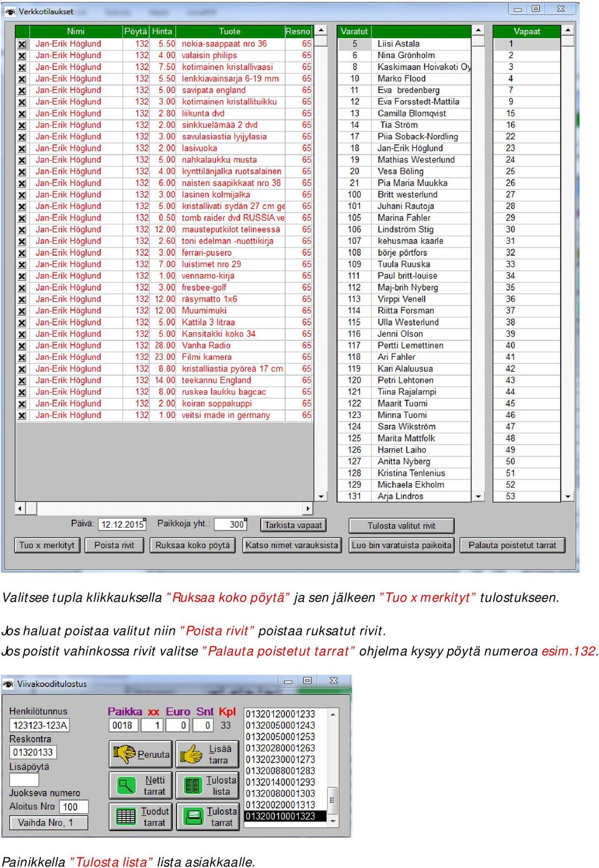Toggle the Muumimuki row checkbox
This screenshot has height=868, width=599.
22,311
